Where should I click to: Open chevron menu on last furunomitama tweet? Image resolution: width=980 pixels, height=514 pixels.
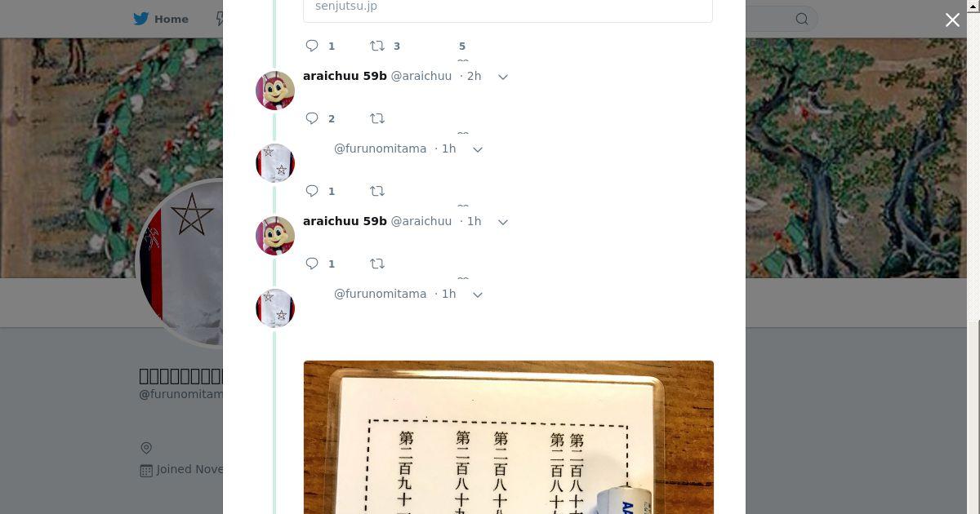(x=478, y=295)
